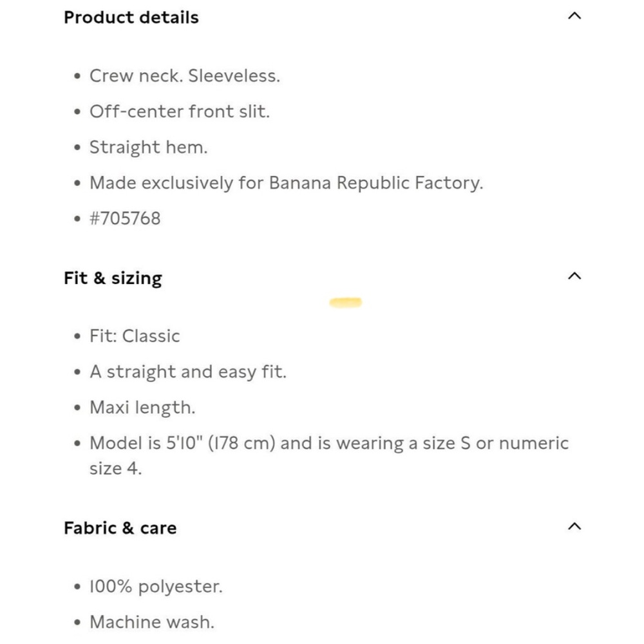Collapse Fit & sizing with its chevron

(574, 276)
